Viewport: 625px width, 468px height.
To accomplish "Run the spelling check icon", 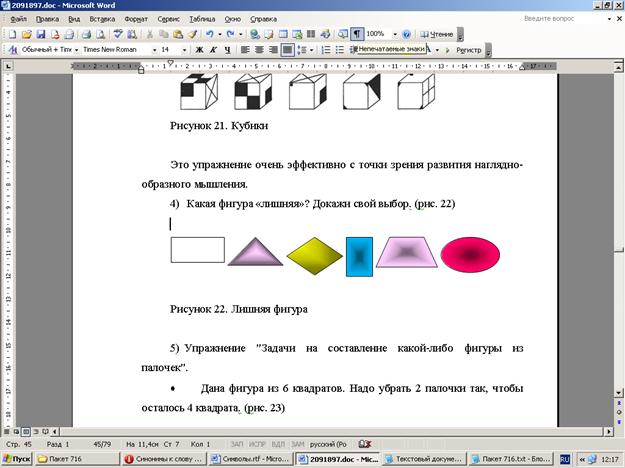I will pyautogui.click(x=117, y=34).
